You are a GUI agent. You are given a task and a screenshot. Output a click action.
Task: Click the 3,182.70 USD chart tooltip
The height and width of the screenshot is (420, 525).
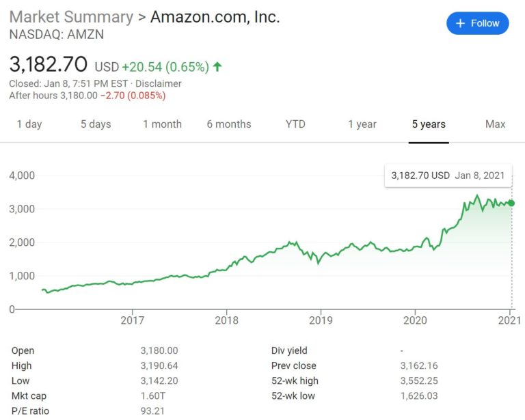pos(448,176)
